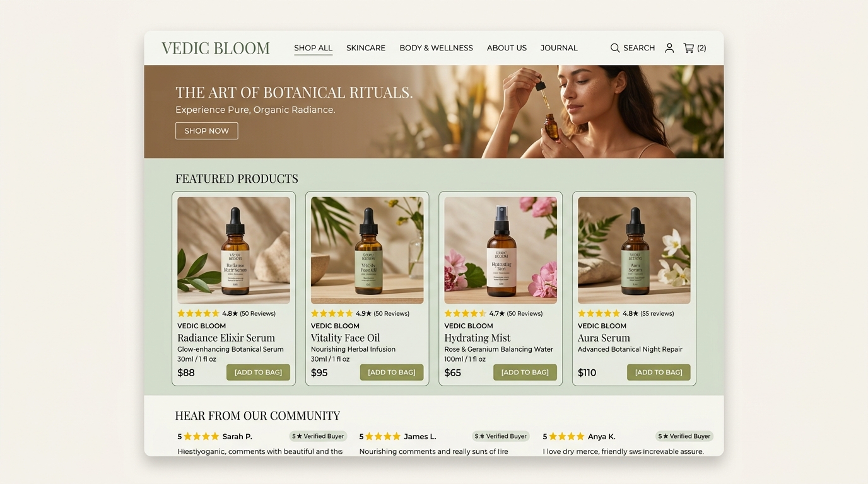Click reviewer name Anya K.
The image size is (868, 484).
pos(602,436)
